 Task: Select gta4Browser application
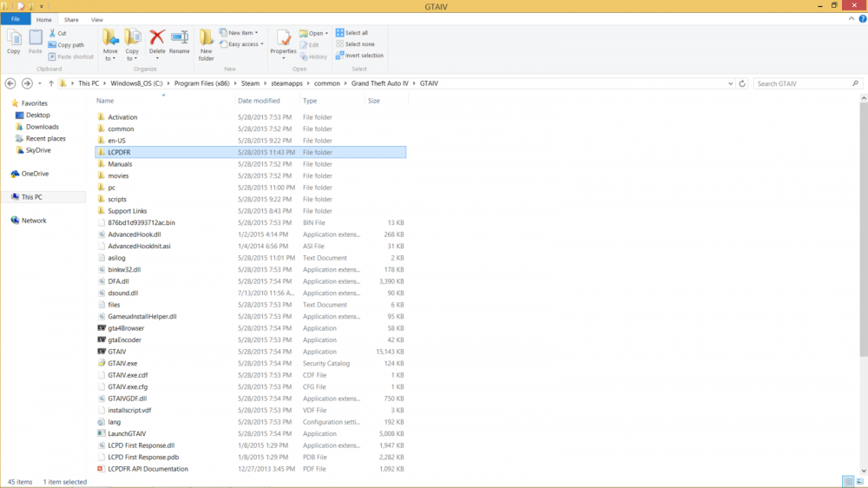click(x=250, y=328)
